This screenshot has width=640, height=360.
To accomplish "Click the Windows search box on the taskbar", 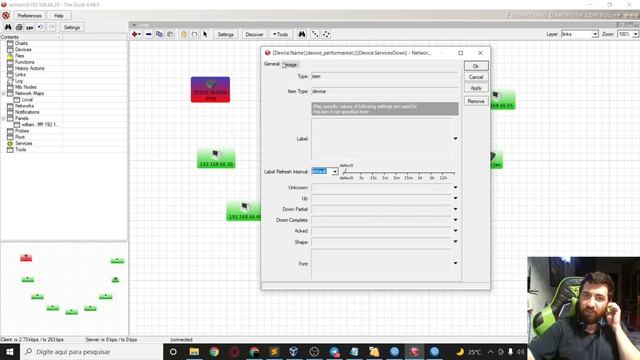I will [x=91, y=351].
